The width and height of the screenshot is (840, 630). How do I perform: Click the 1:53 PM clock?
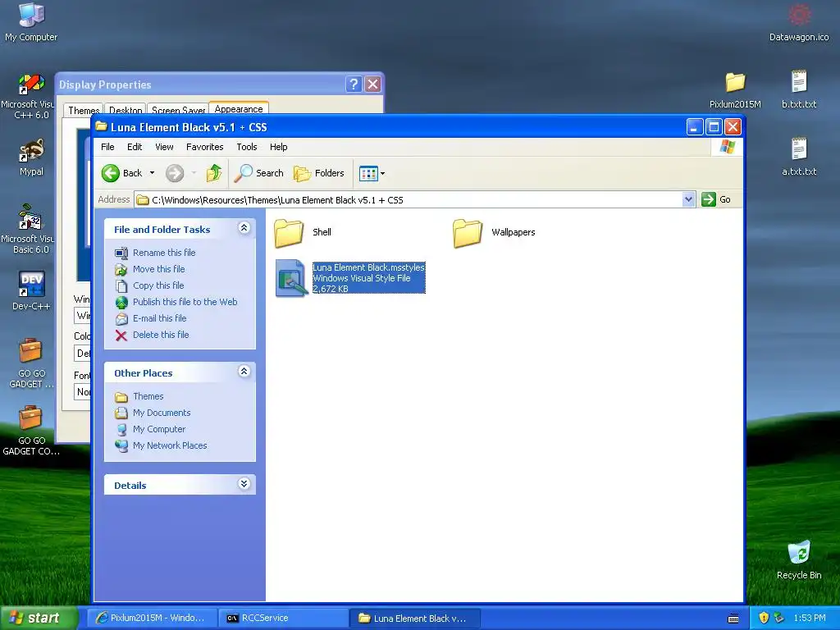coord(810,619)
